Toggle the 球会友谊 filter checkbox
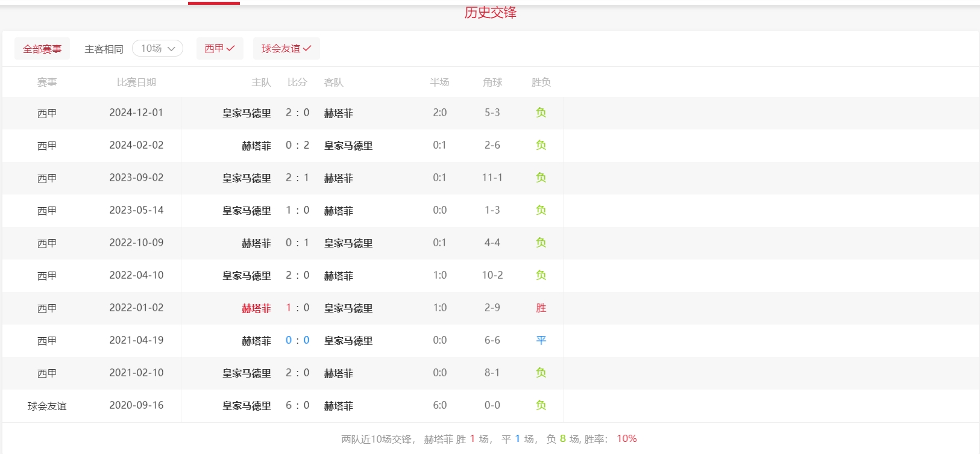This screenshot has width=980, height=454. tap(286, 48)
